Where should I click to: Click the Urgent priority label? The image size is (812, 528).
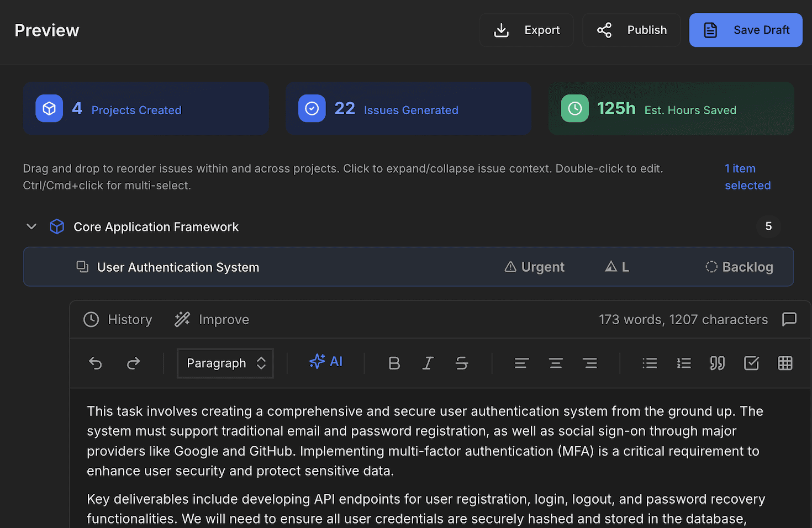(x=534, y=267)
